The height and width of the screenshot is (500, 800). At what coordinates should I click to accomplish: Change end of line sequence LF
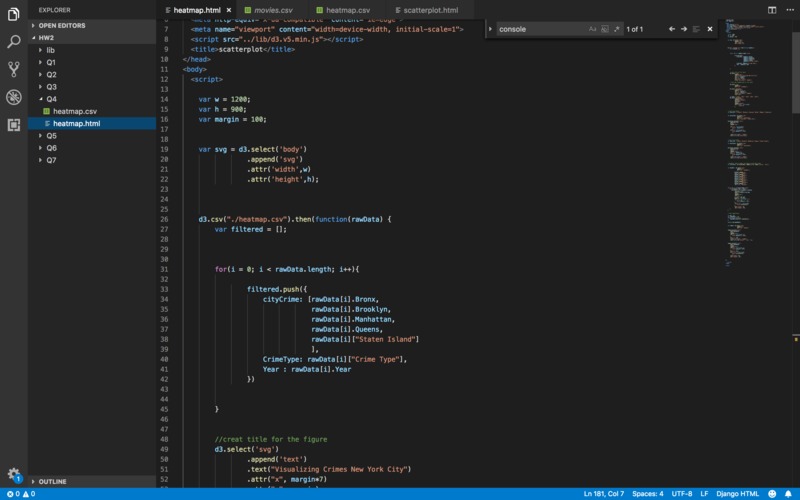[704, 494]
